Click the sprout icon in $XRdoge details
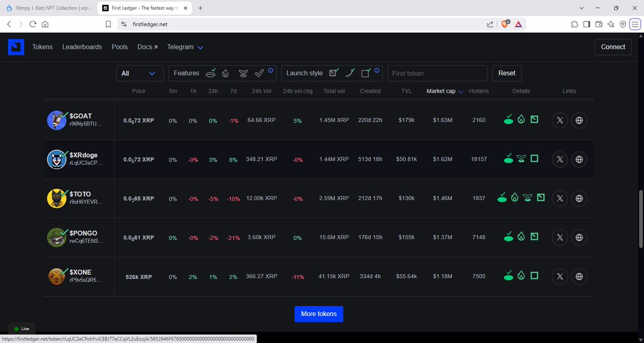644x343 pixels. coord(521,159)
